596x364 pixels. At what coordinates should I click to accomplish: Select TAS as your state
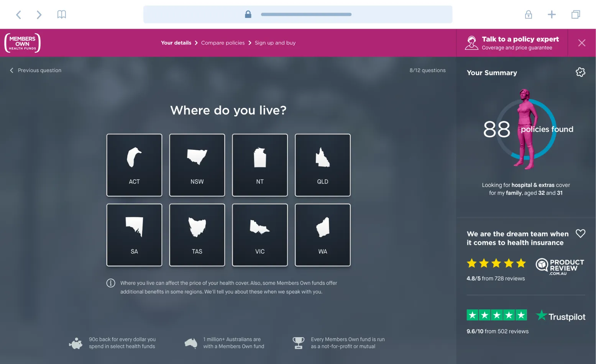[197, 235]
